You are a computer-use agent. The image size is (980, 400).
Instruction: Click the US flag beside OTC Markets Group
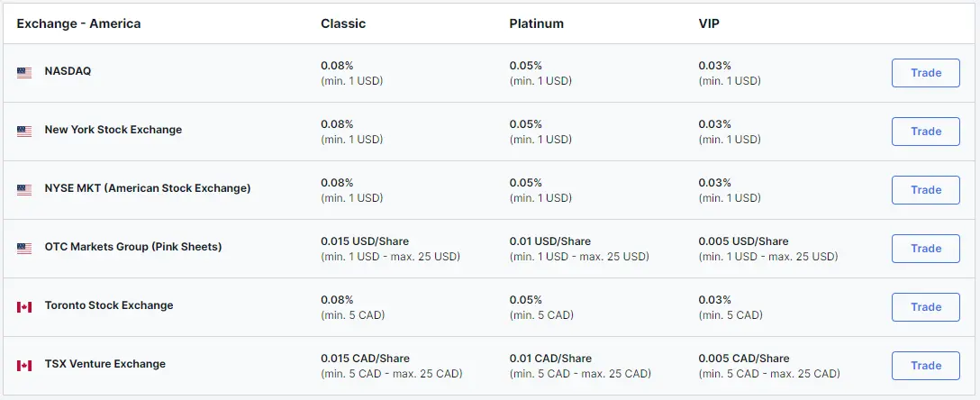[x=24, y=249]
